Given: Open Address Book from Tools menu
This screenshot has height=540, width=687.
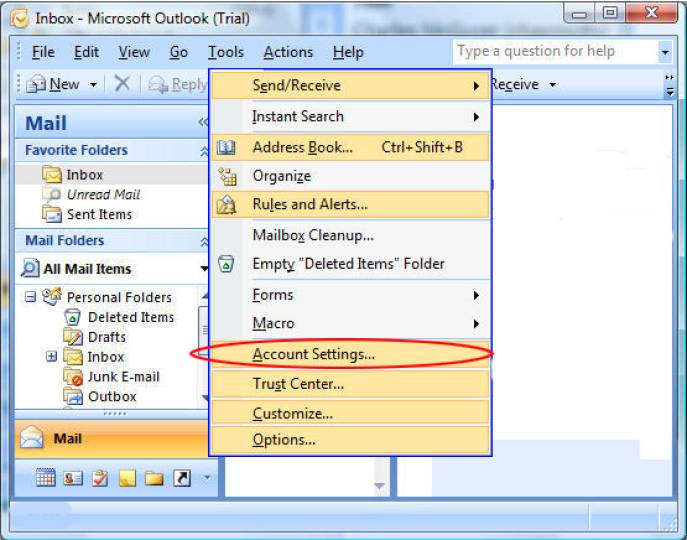Looking at the screenshot, I should [350, 147].
